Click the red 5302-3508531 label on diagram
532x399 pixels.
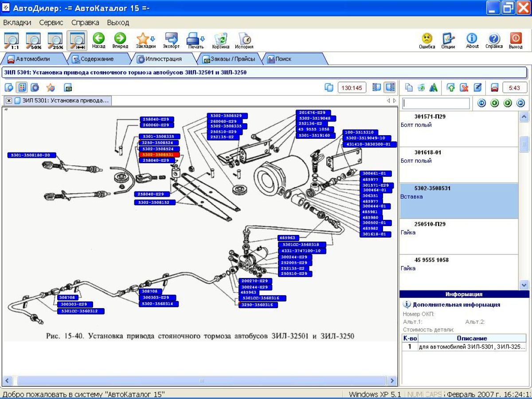point(159,155)
